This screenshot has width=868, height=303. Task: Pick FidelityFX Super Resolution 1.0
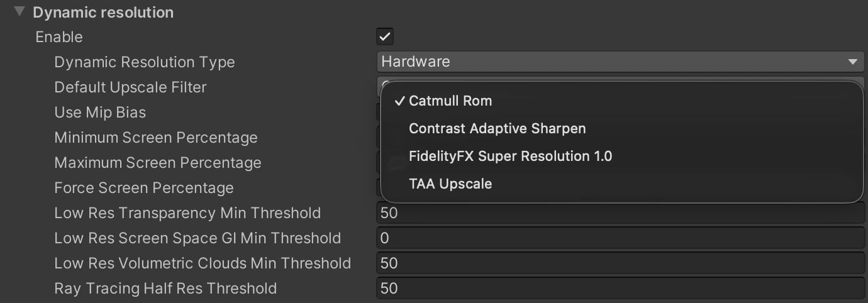click(510, 157)
